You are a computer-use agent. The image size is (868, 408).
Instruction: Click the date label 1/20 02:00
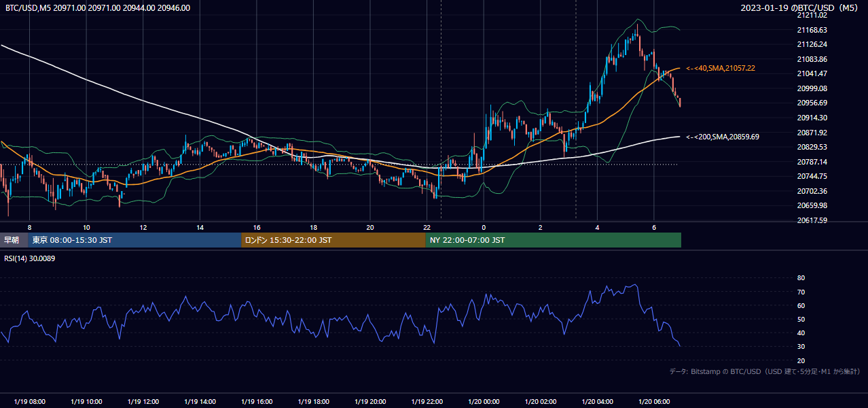[x=541, y=401]
